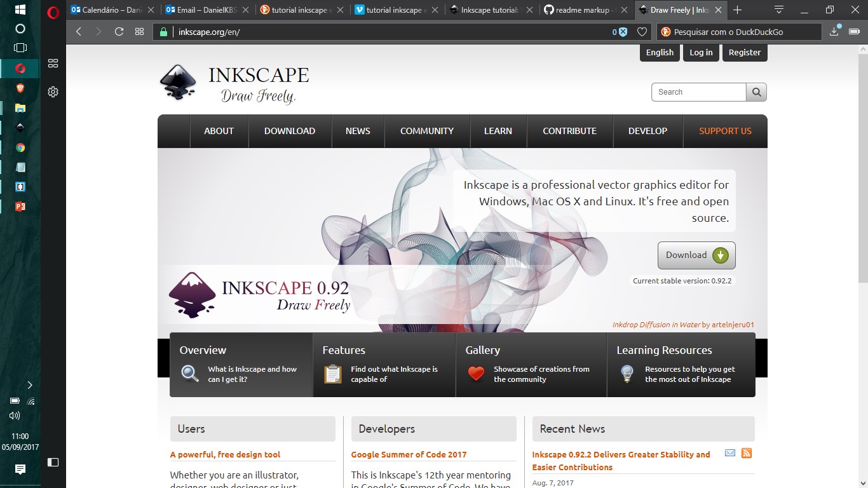Click the green Download button

(x=696, y=255)
